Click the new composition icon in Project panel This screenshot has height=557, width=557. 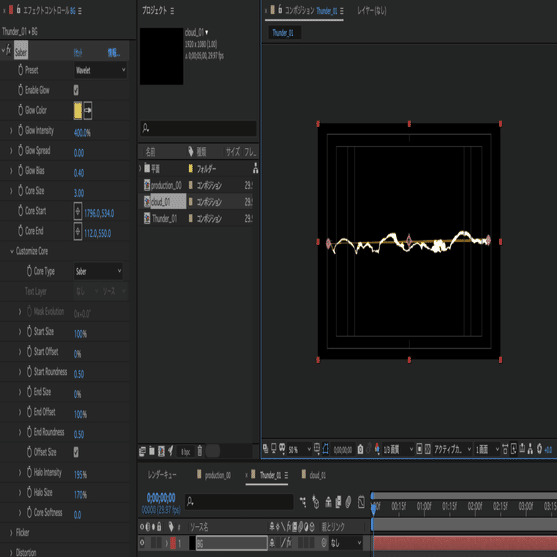point(161,451)
